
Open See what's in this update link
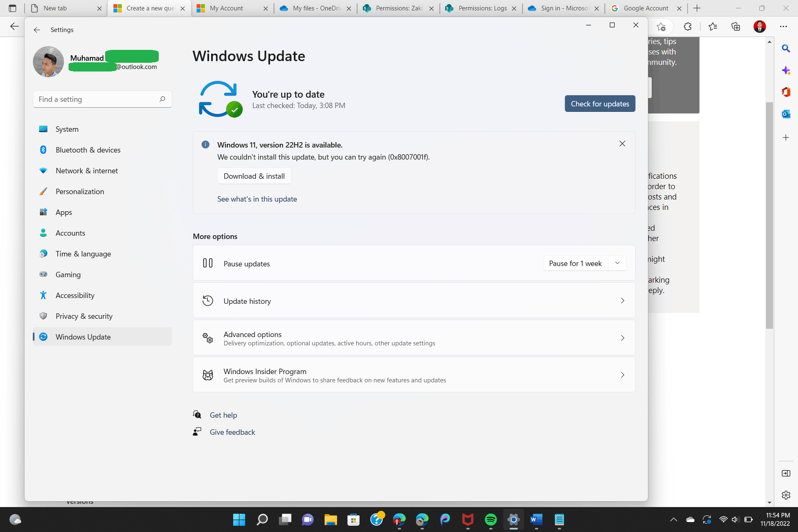pyautogui.click(x=257, y=199)
